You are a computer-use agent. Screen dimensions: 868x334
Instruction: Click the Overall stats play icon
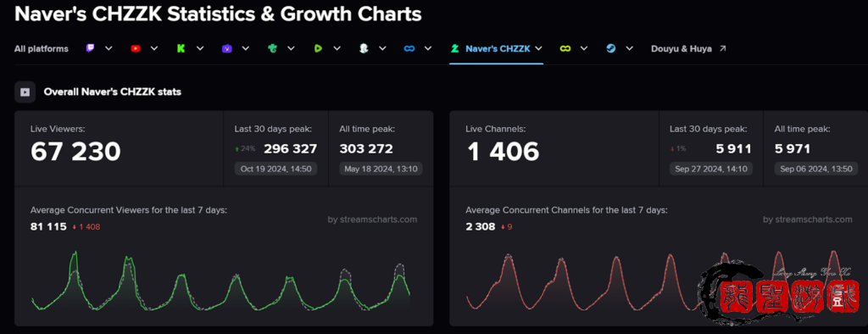tap(25, 92)
